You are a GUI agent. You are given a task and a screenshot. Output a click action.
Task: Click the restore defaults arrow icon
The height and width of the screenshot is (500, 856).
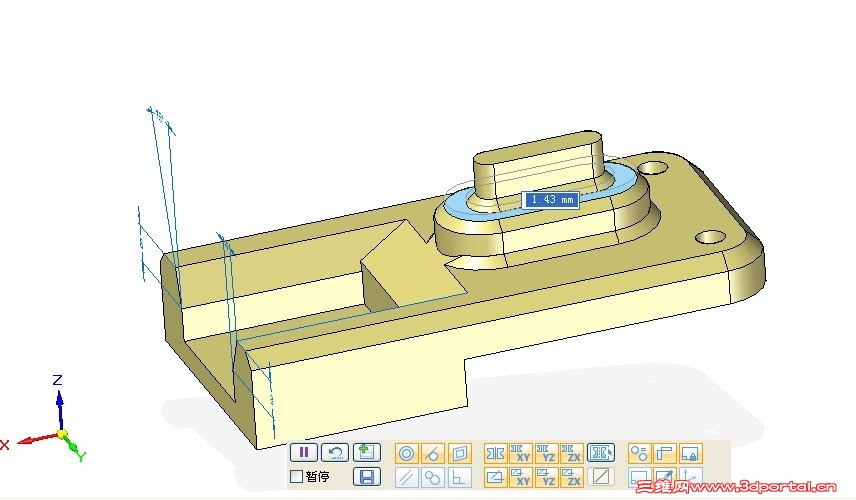335,453
